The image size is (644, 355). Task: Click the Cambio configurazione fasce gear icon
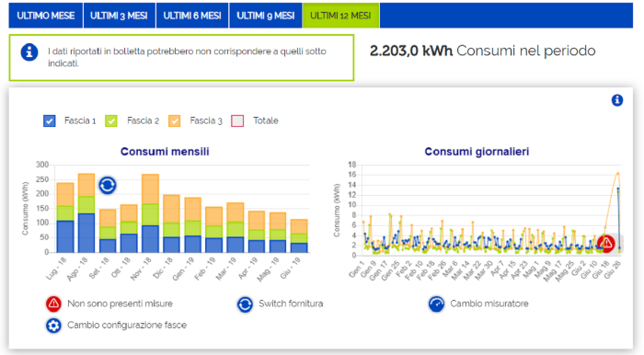[53, 325]
